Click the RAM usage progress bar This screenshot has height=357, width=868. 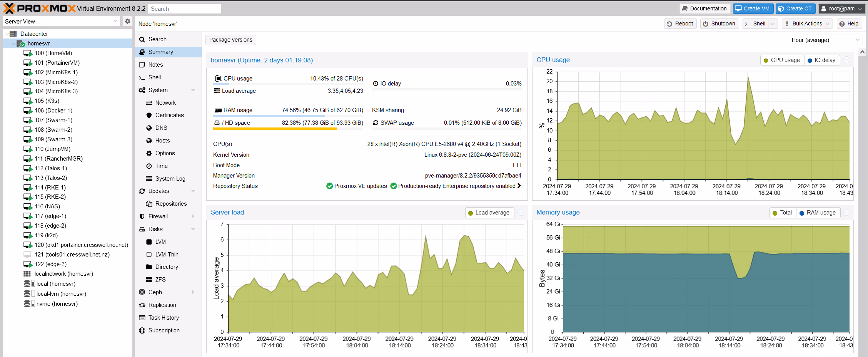[288, 116]
